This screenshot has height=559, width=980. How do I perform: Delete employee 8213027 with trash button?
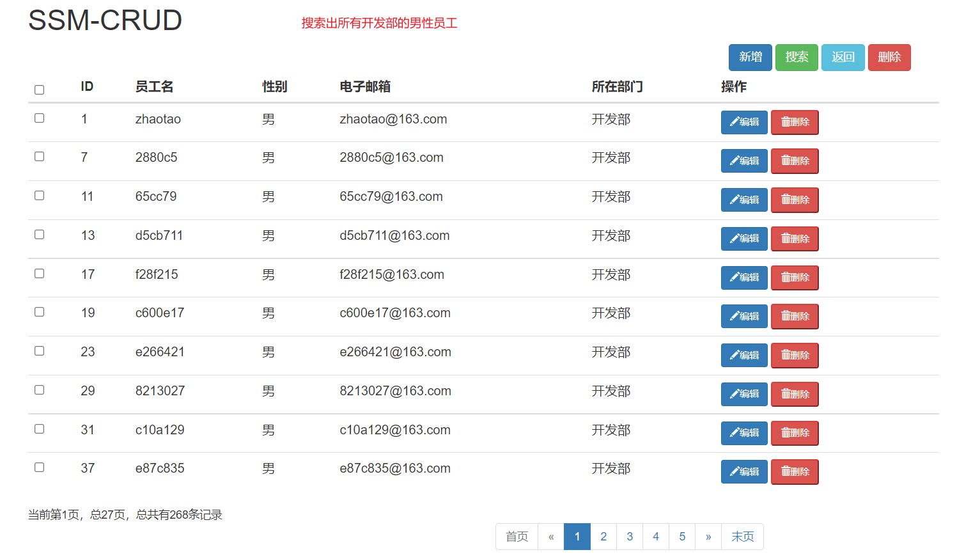click(795, 394)
